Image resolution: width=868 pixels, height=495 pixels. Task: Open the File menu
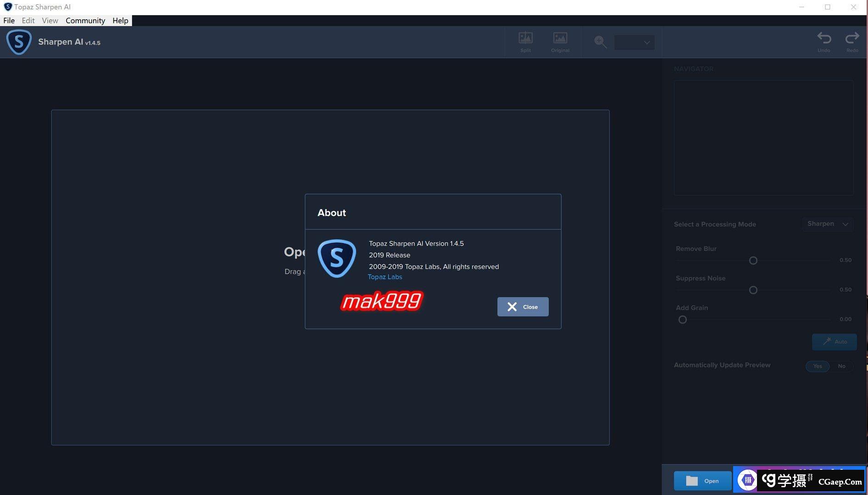(9, 21)
